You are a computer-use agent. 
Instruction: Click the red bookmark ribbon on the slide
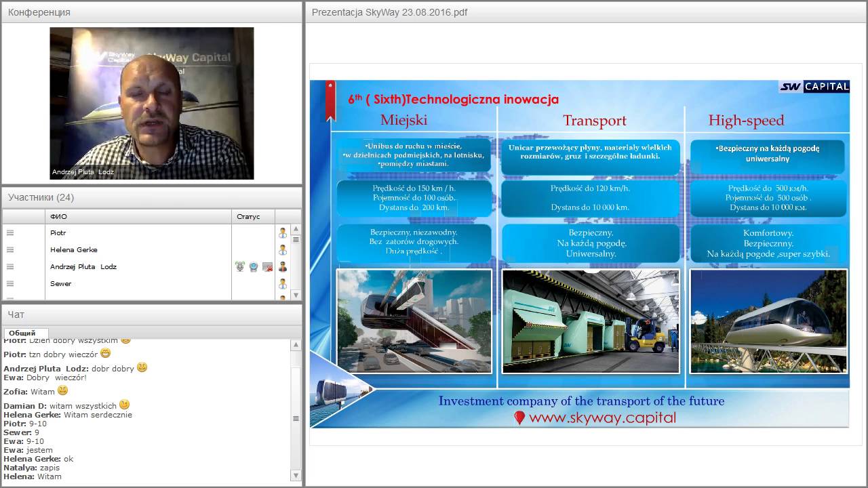pos(331,100)
